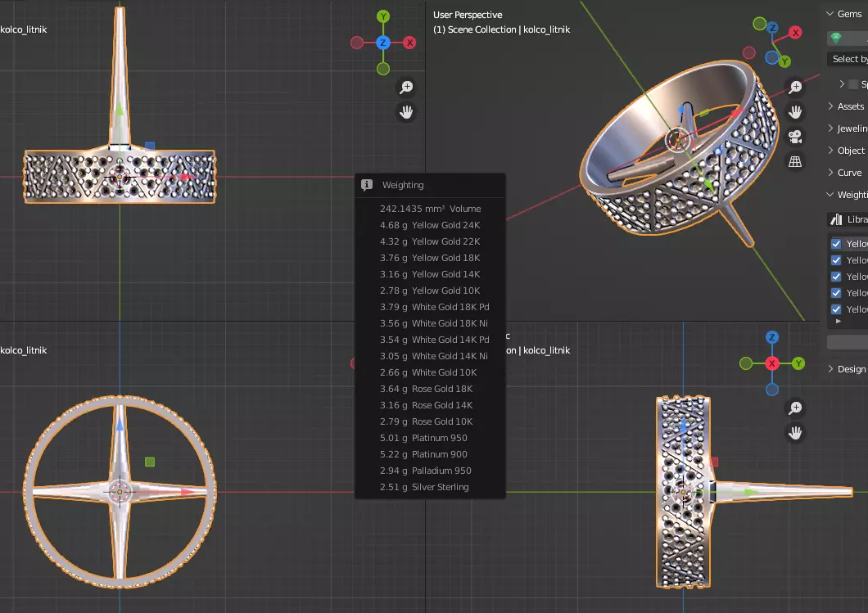Click Volume row showing 242.1435 mm³
The height and width of the screenshot is (613, 868).
[430, 209]
